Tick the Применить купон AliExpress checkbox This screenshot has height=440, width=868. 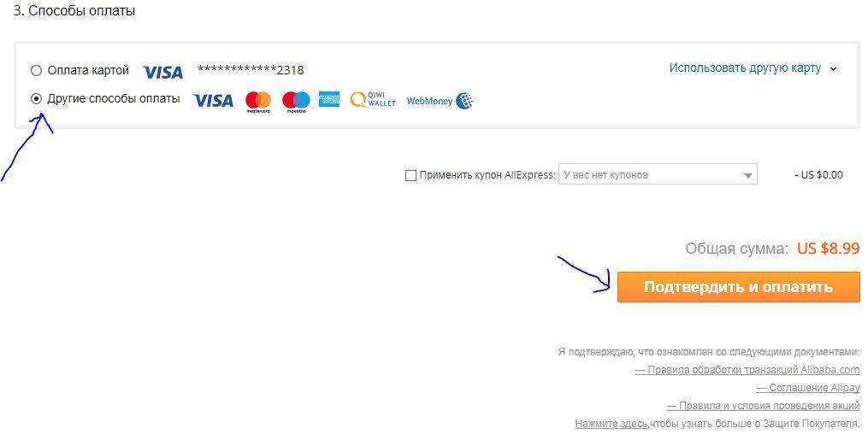(410, 176)
